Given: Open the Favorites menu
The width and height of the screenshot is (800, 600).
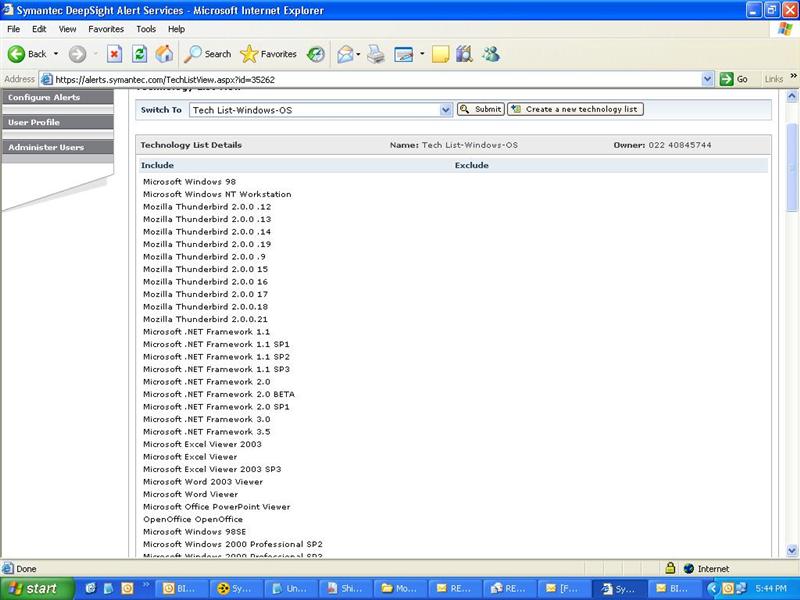Looking at the screenshot, I should click(x=106, y=29).
